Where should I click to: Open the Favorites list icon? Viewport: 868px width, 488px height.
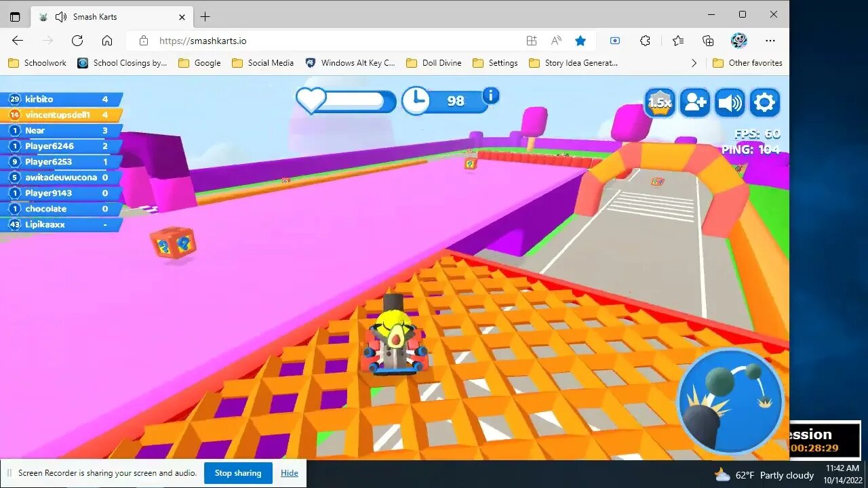click(x=678, y=41)
